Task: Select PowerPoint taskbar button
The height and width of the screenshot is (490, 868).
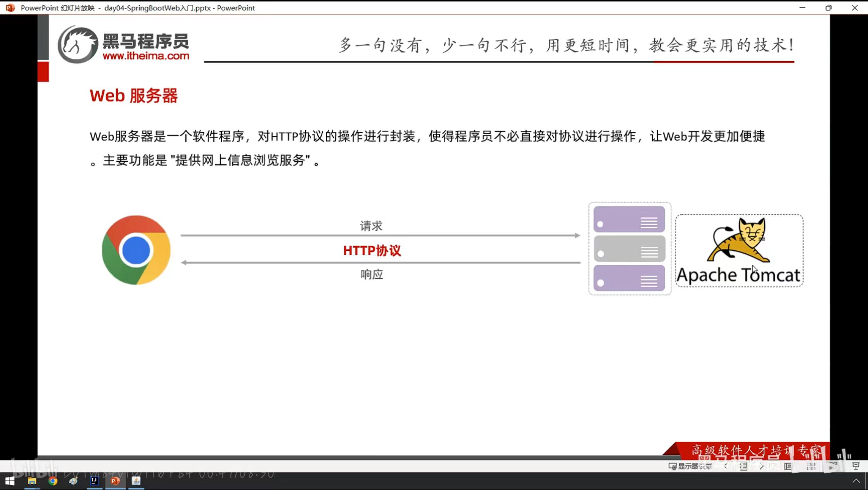Action: [115, 481]
